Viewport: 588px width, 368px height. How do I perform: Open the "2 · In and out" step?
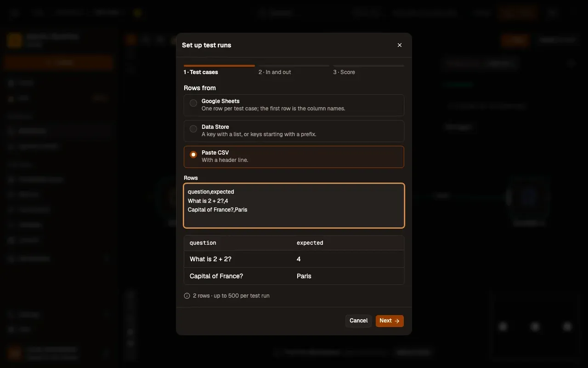click(x=294, y=69)
